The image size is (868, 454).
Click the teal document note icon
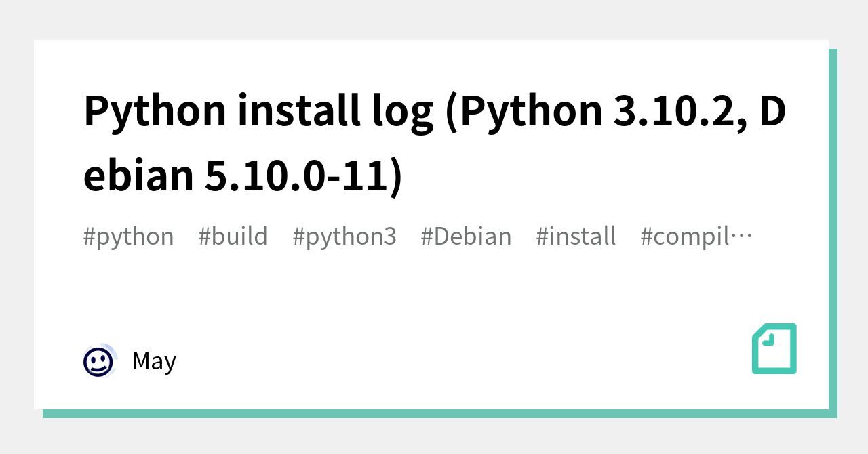coord(774,349)
